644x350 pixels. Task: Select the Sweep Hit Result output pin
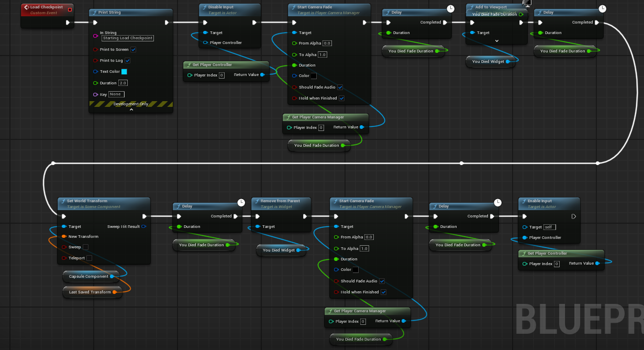144,226
